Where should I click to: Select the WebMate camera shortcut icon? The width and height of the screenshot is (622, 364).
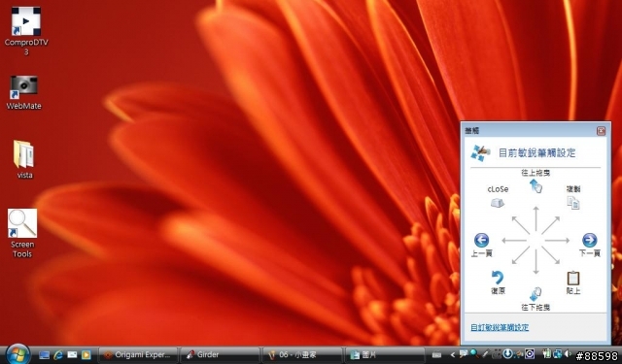[x=23, y=87]
